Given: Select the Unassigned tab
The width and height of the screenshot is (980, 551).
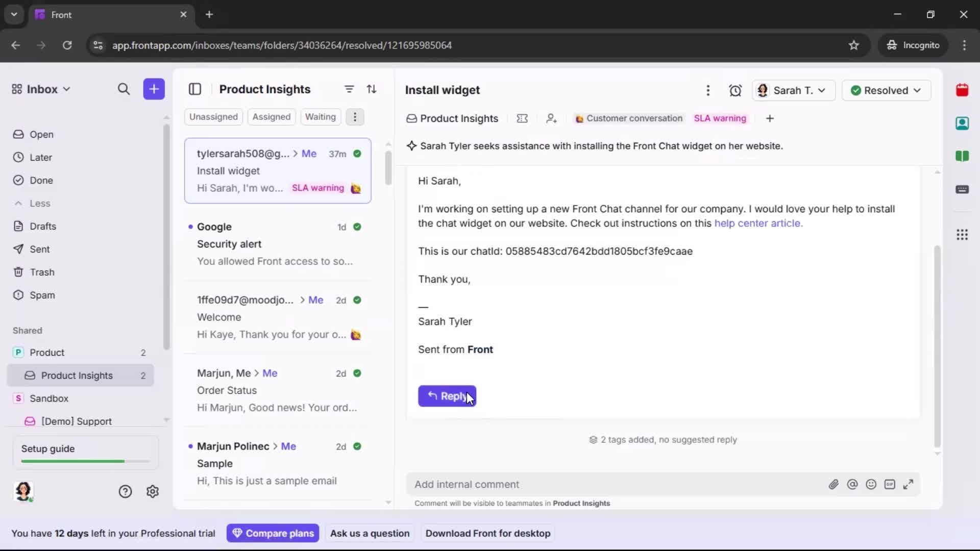Looking at the screenshot, I should point(213,117).
